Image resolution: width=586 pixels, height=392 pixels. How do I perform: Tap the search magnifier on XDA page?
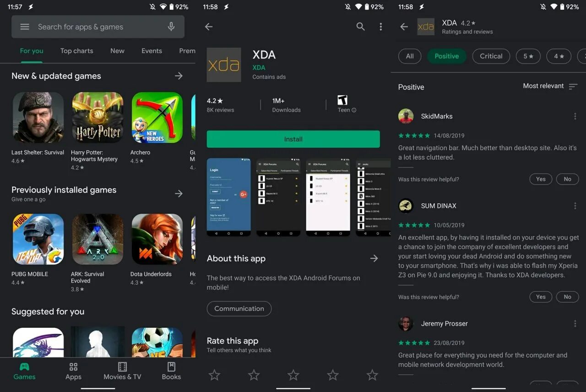(x=361, y=27)
